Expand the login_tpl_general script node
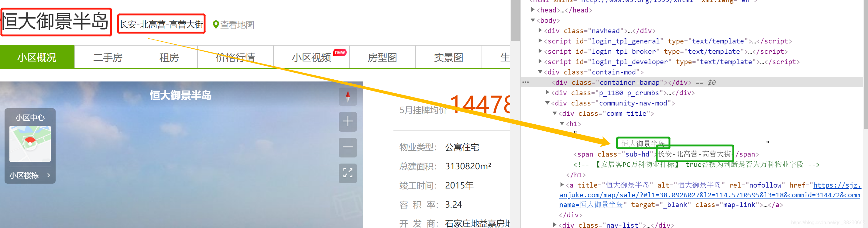Image resolution: width=868 pixels, height=228 pixels. click(540, 41)
